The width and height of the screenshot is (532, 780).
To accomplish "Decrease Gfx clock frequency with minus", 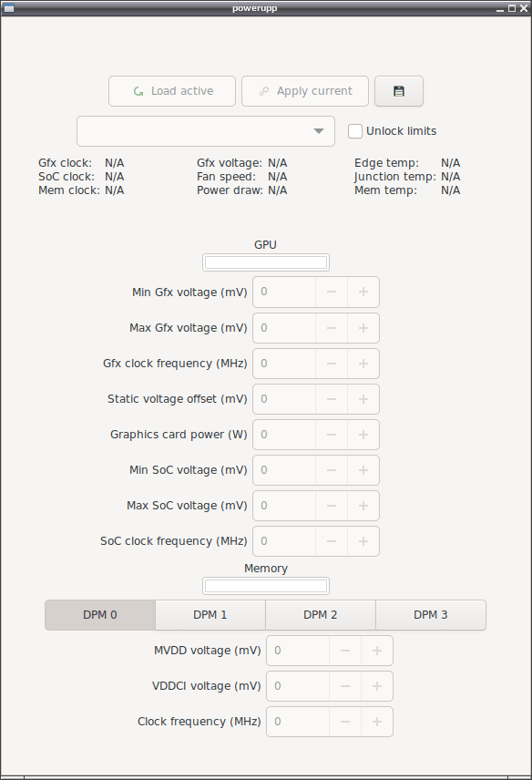I will (332, 364).
